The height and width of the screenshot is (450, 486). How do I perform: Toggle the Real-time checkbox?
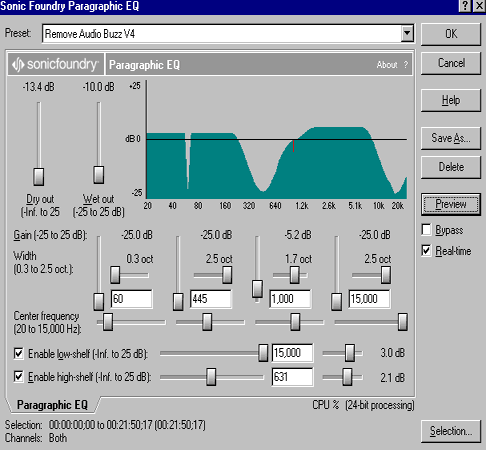tap(426, 250)
